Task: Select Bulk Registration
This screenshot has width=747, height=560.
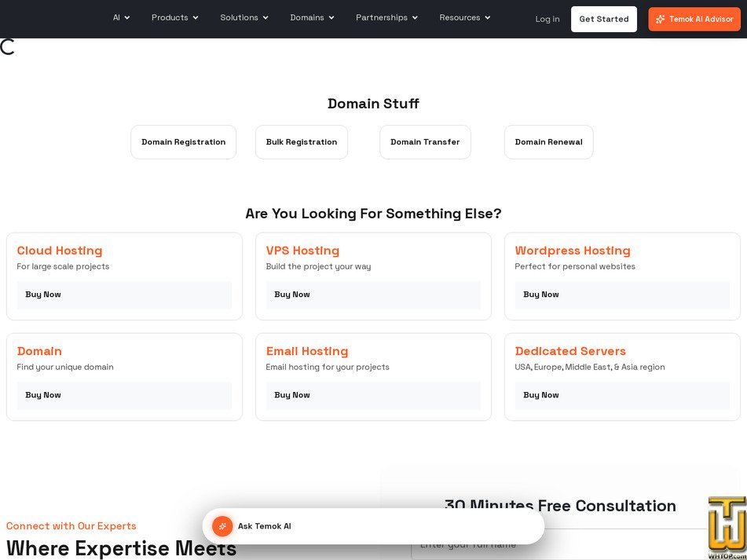Action: 302,142
